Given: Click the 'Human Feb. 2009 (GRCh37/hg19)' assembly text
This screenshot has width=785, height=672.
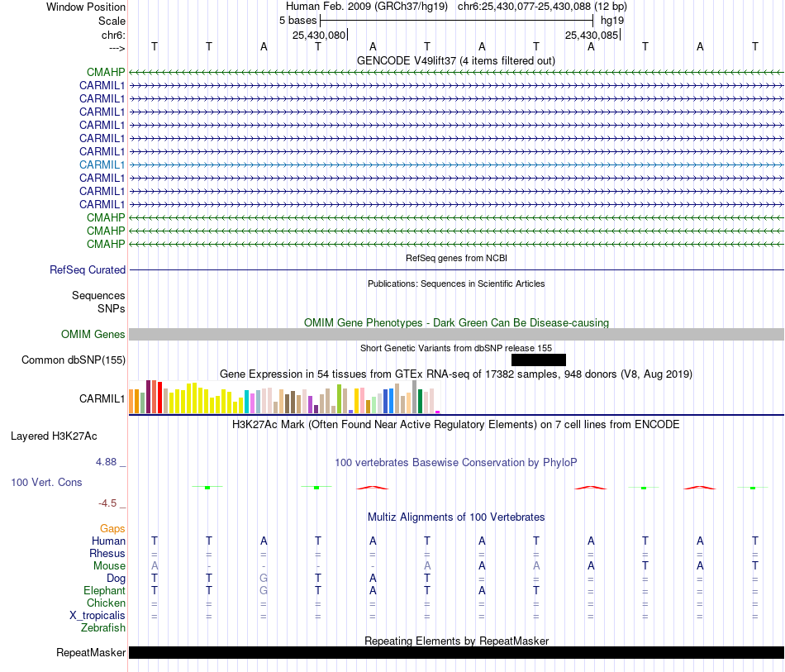Looking at the screenshot, I should 366,7.
